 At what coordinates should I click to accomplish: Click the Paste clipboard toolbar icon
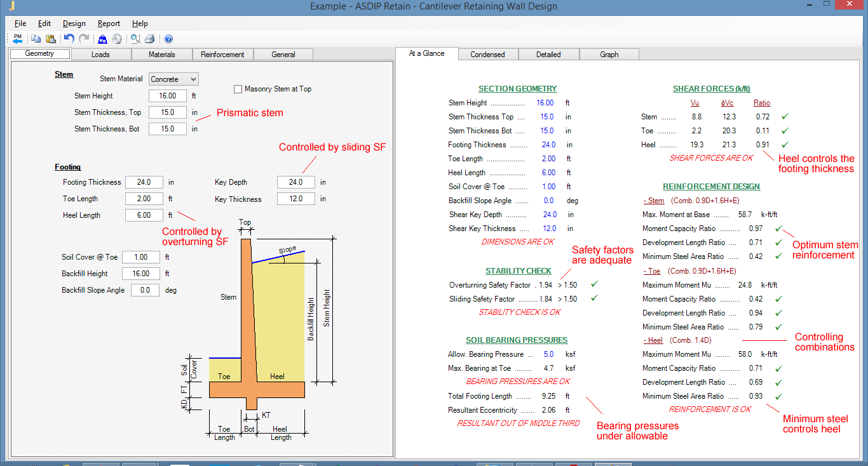tap(51, 39)
